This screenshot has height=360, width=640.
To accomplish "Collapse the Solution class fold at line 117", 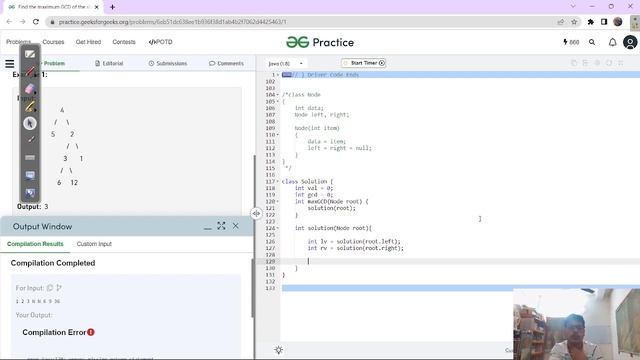I will coord(278,181).
